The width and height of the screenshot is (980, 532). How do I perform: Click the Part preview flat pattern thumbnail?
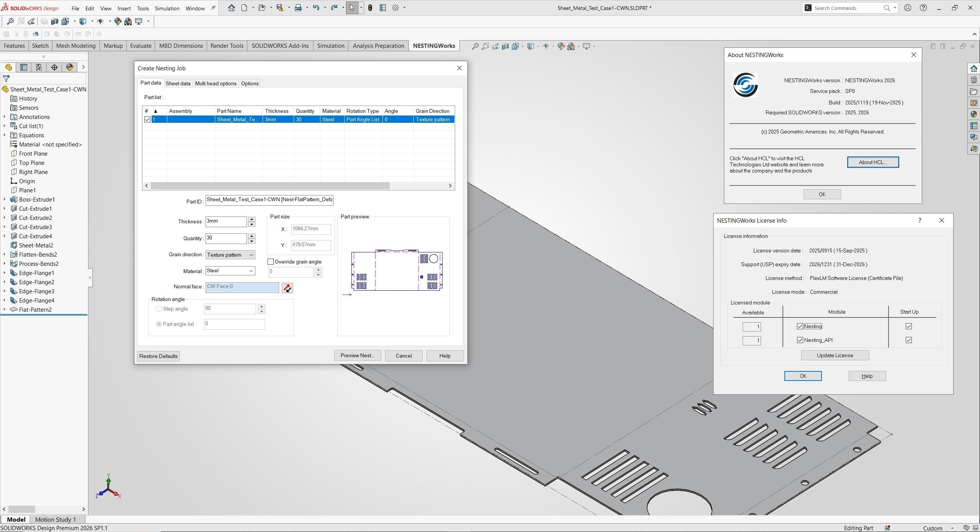pyautogui.click(x=397, y=270)
